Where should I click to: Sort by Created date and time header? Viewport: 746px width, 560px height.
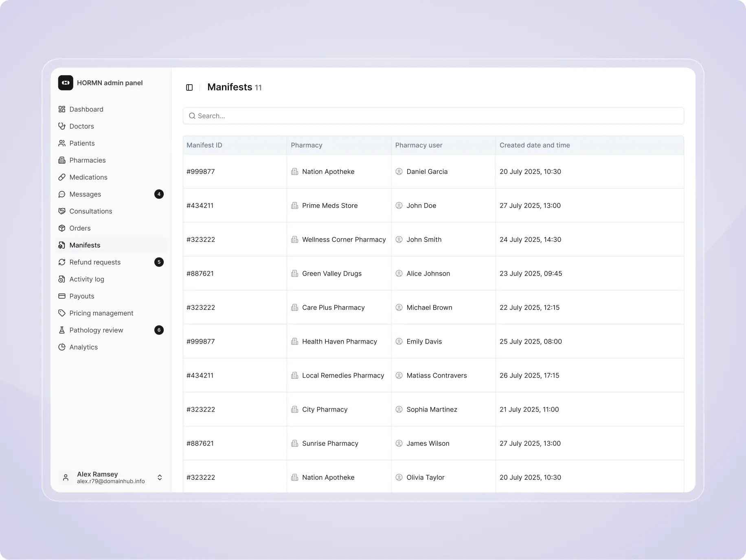[534, 145]
